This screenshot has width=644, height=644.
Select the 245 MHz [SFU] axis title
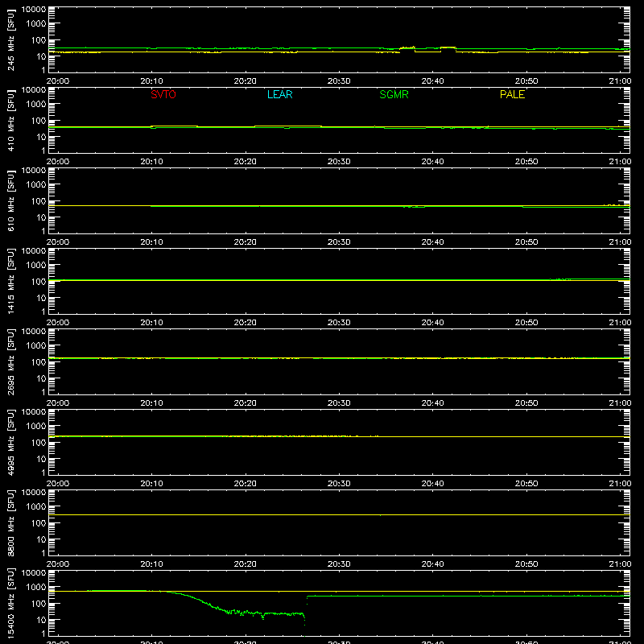click(x=10, y=39)
